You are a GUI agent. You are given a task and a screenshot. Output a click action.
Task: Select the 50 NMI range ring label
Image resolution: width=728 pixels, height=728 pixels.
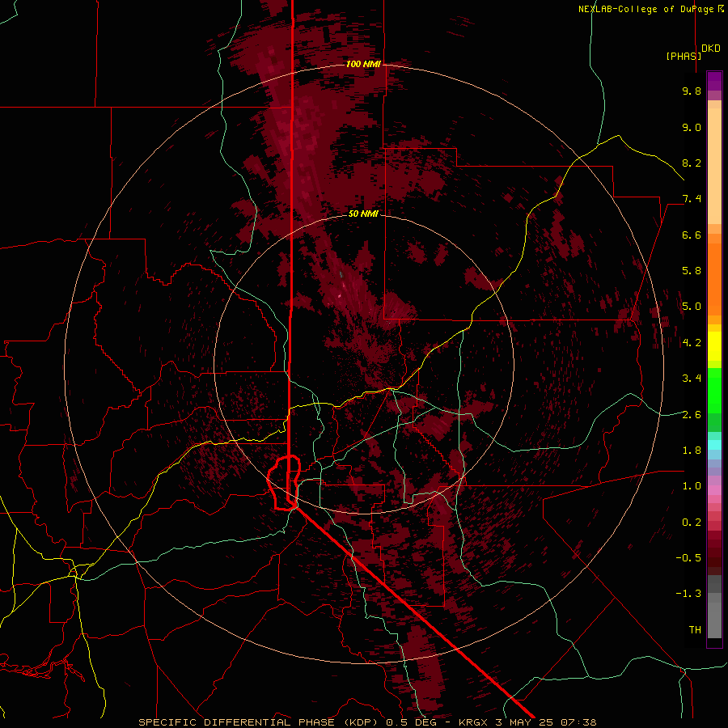pyautogui.click(x=363, y=214)
